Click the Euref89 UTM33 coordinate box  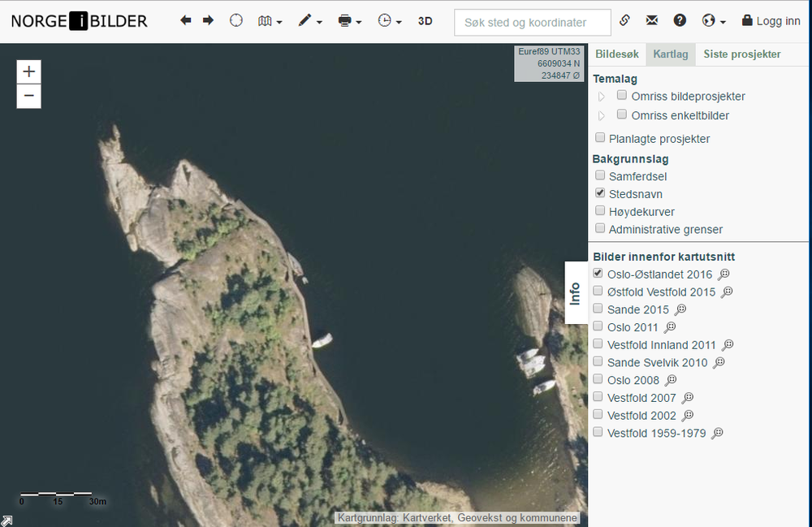[x=549, y=63]
